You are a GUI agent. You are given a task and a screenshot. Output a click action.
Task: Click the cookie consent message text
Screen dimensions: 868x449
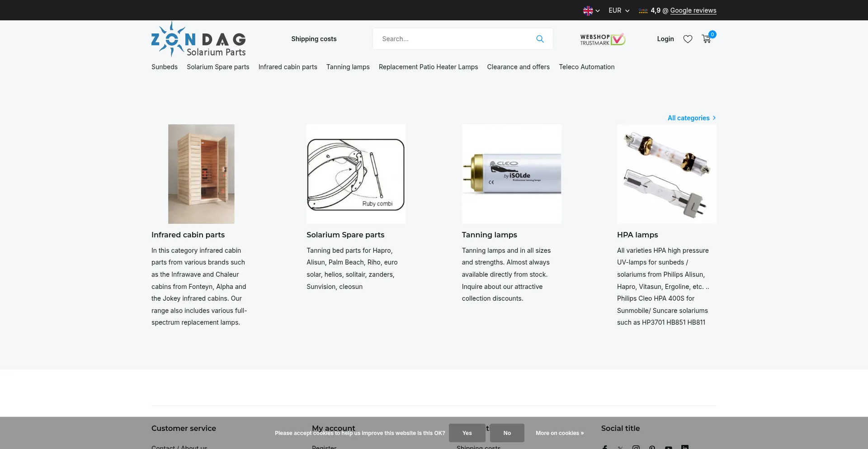360,433
